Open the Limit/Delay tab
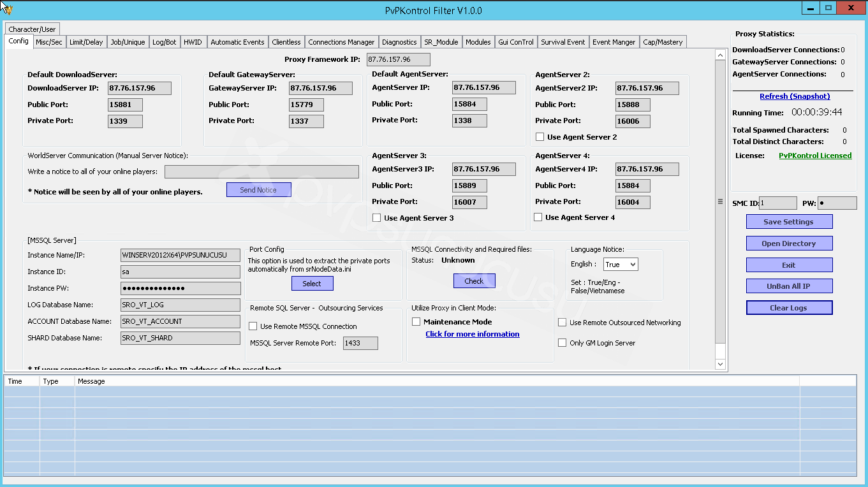 [x=86, y=42]
